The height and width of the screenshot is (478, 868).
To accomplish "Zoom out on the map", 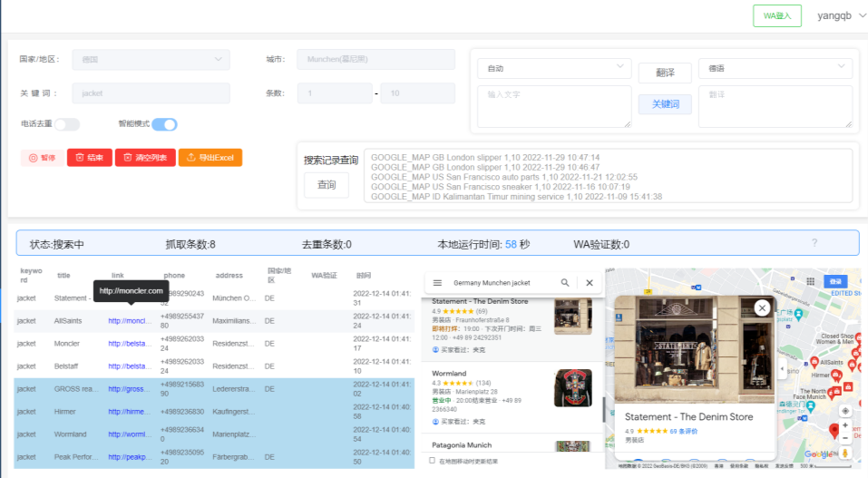I will click(x=844, y=438).
